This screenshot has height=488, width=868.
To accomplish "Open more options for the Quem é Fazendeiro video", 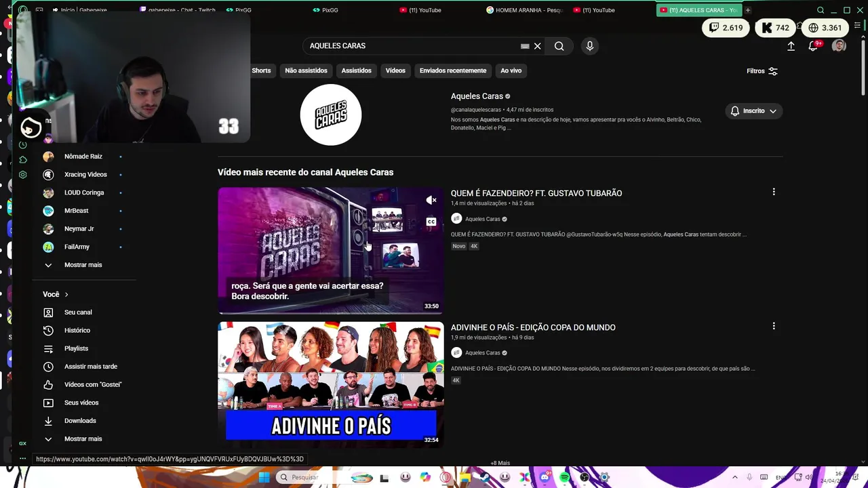I will pyautogui.click(x=774, y=192).
